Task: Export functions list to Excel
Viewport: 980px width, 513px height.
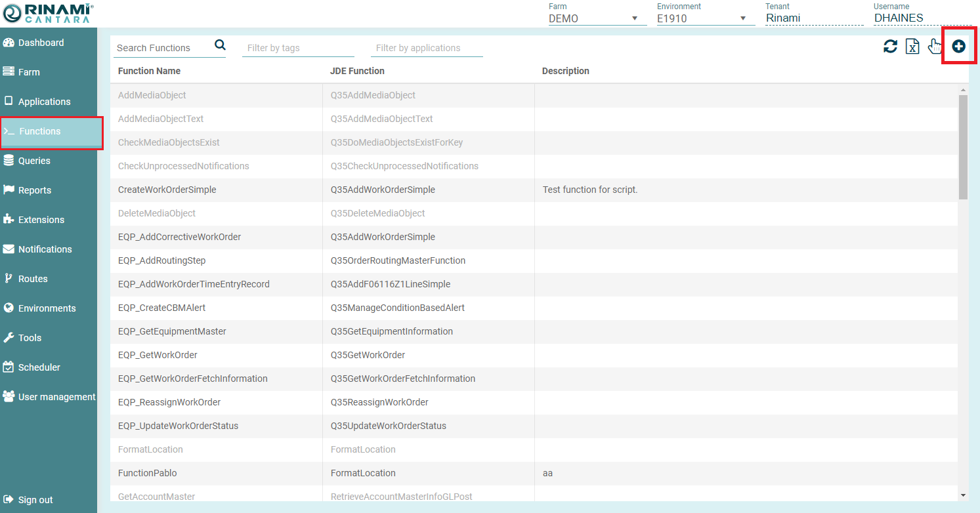Action: click(x=912, y=47)
